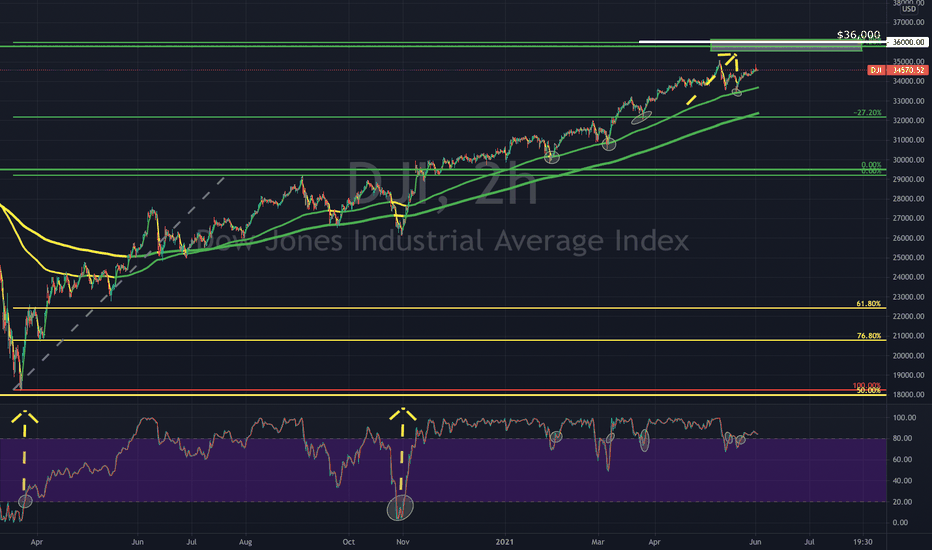Click the Nov label on time axis
Viewport: 932px width, 550px height.
[403, 542]
